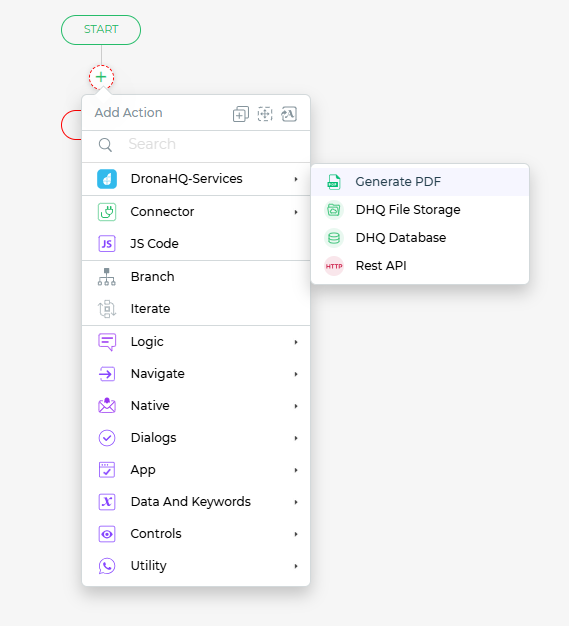Click the translate text icon in Add Action header
The image size is (569, 626).
coord(289,114)
